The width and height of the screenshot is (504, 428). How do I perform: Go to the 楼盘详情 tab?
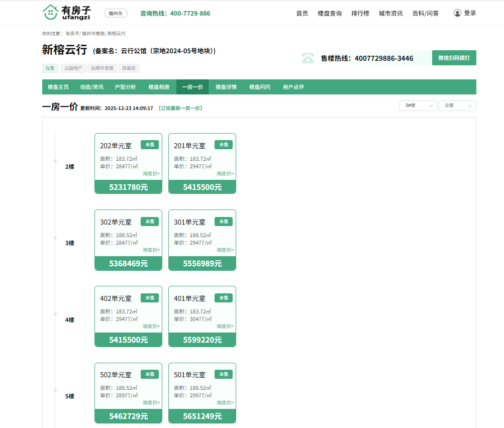coord(226,87)
